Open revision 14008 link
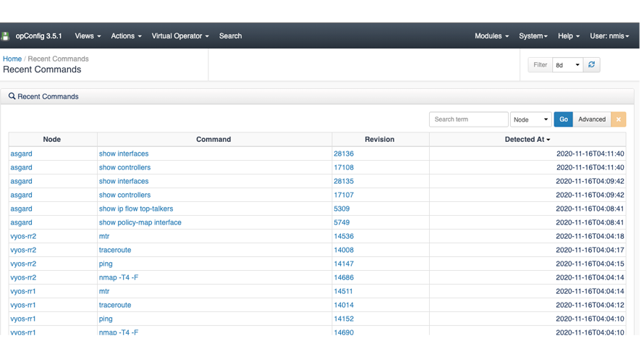Screen dimensions: 644x362 point(344,250)
